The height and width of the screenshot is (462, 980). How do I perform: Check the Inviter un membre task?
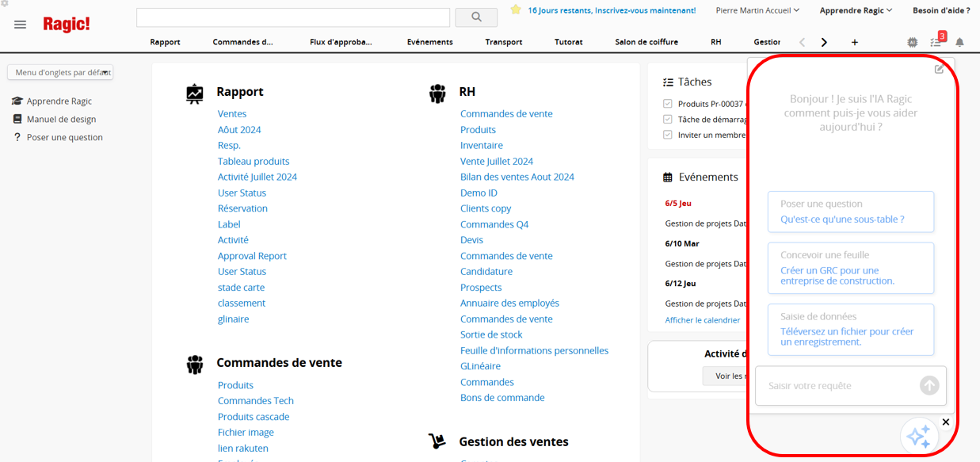668,135
